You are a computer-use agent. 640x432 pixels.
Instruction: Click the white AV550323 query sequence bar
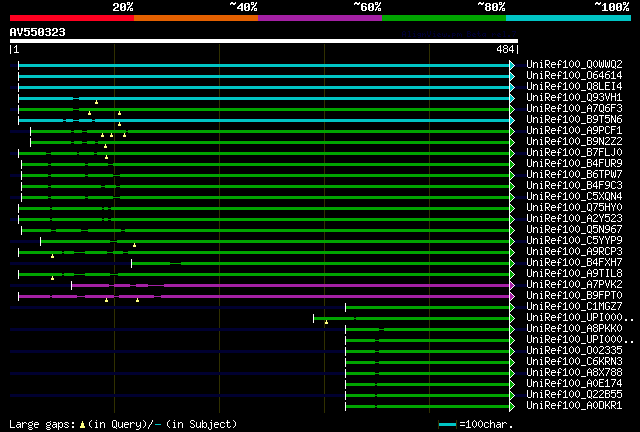[264, 41]
